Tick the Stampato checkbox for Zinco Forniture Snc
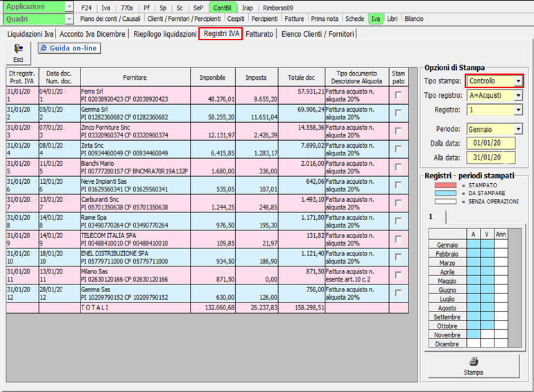Image resolution: width=534 pixels, height=392 pixels. (398, 131)
